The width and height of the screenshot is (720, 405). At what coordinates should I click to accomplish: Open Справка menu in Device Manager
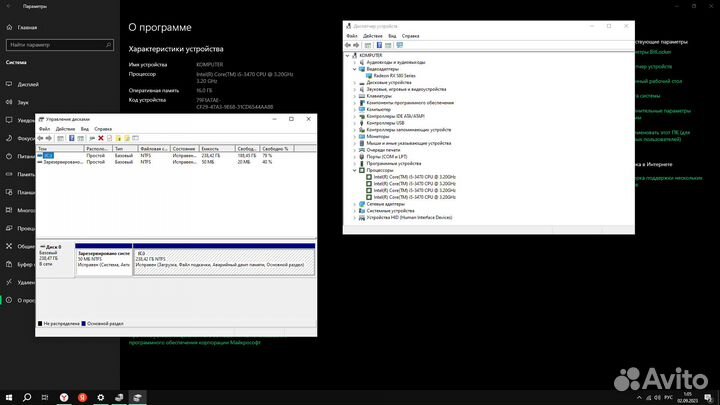411,36
